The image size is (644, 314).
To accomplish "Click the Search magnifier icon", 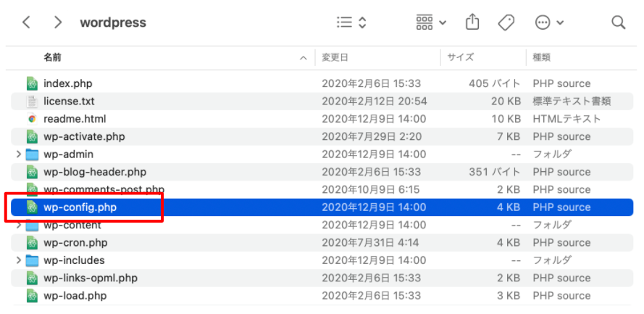I will click(618, 22).
